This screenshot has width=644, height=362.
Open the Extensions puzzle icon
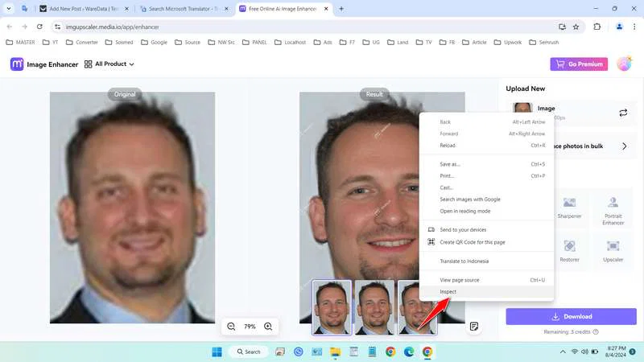pos(597,27)
